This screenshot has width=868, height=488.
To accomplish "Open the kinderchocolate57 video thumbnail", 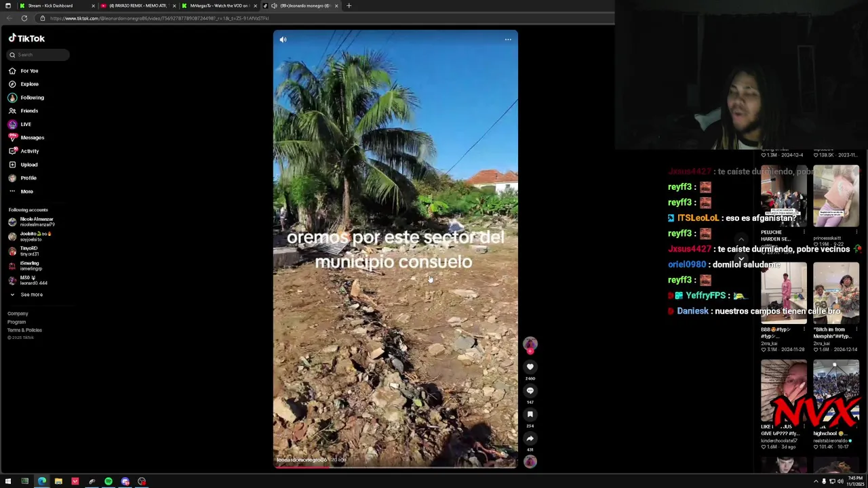I will pyautogui.click(x=784, y=391).
